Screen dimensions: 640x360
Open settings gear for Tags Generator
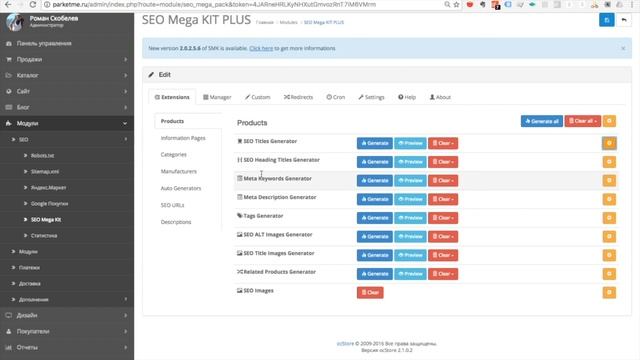[x=609, y=218]
